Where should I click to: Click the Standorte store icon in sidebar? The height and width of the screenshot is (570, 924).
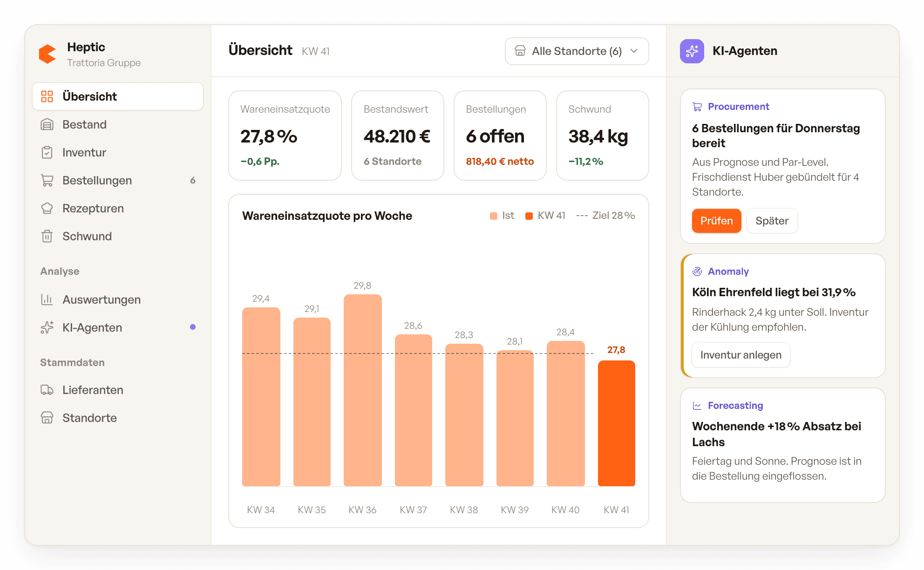[47, 418]
